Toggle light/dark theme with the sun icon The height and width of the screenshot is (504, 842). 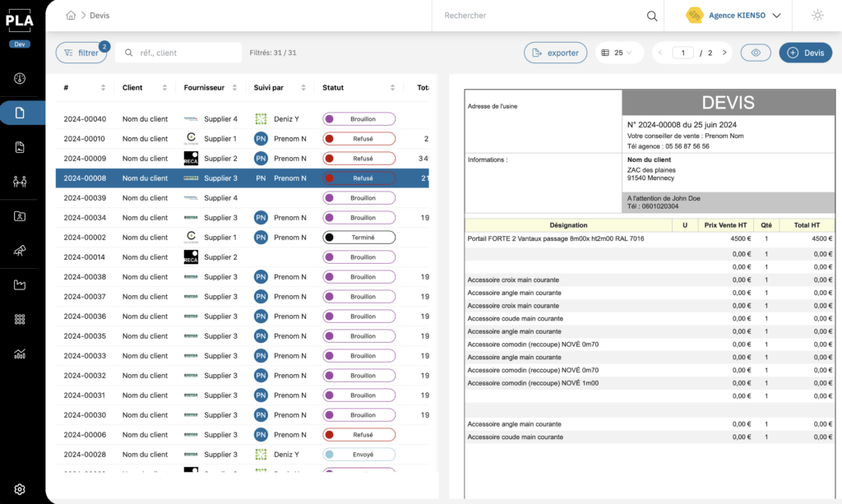tap(817, 15)
